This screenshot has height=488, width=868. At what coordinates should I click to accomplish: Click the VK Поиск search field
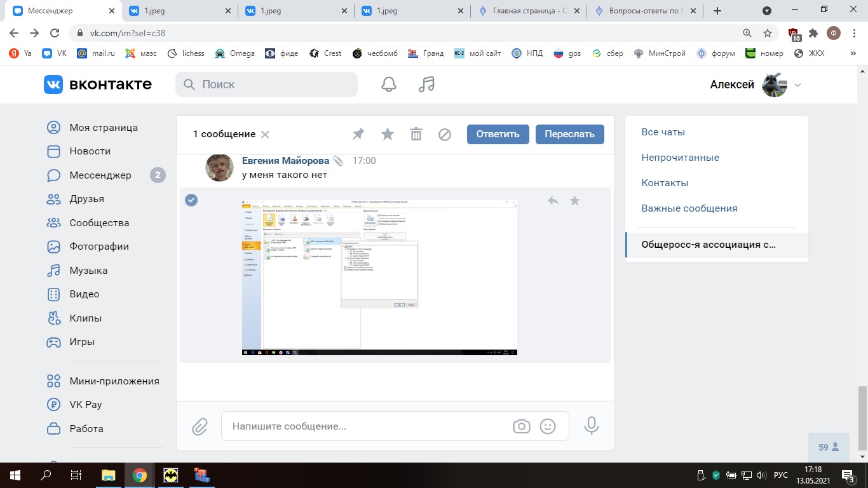pyautogui.click(x=266, y=85)
